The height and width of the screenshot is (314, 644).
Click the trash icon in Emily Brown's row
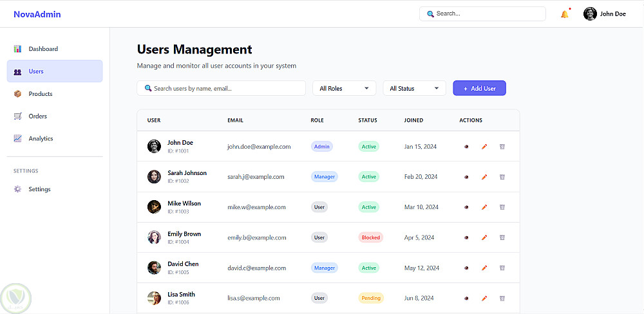(x=502, y=237)
